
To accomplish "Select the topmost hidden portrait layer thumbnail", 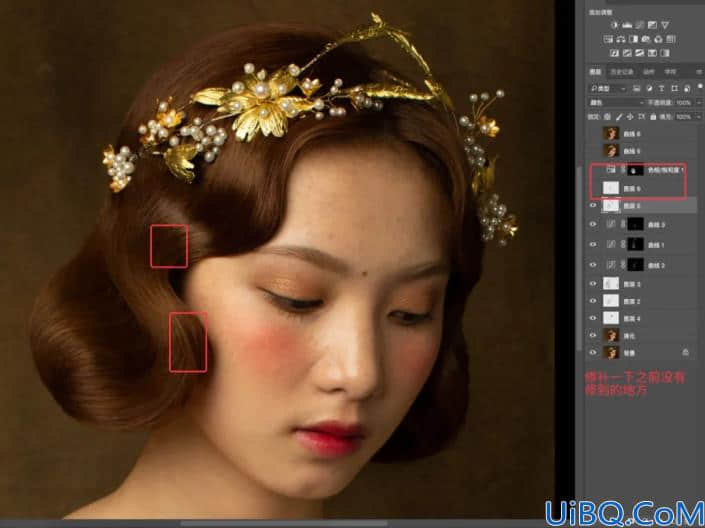I will coord(611,134).
